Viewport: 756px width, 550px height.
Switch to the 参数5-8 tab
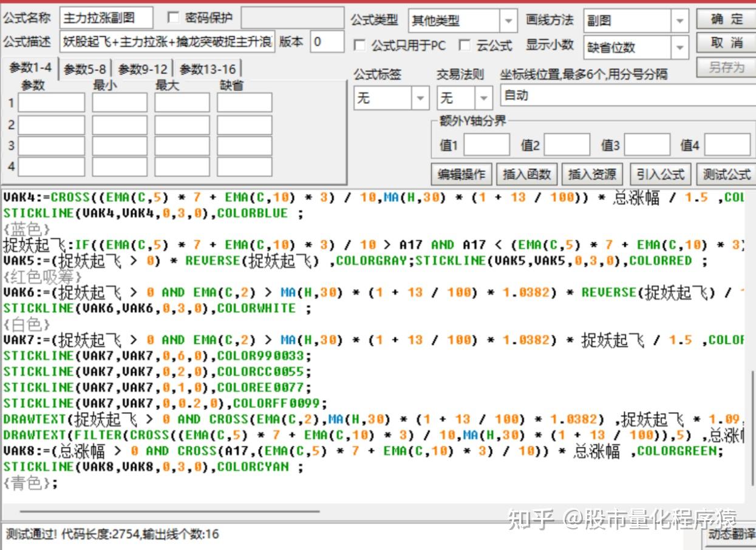click(85, 69)
